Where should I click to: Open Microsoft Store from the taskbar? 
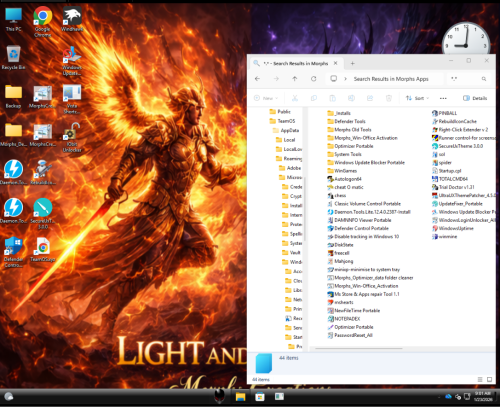click(x=260, y=397)
